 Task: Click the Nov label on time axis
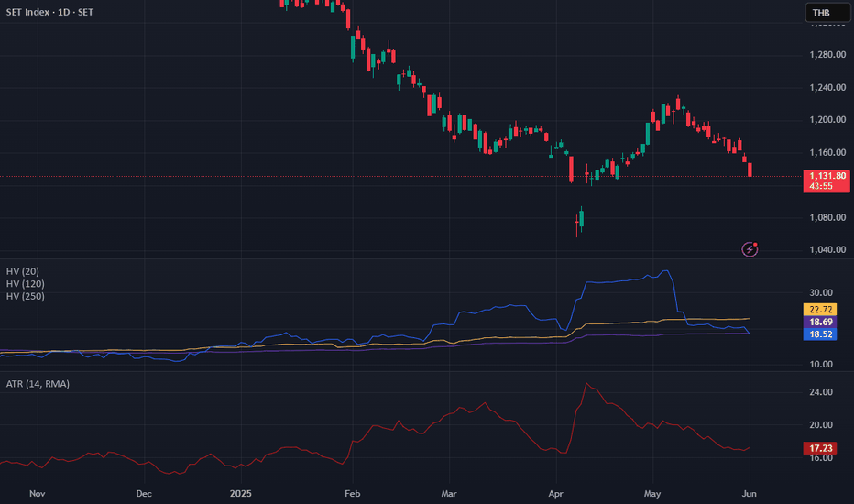coord(37,494)
